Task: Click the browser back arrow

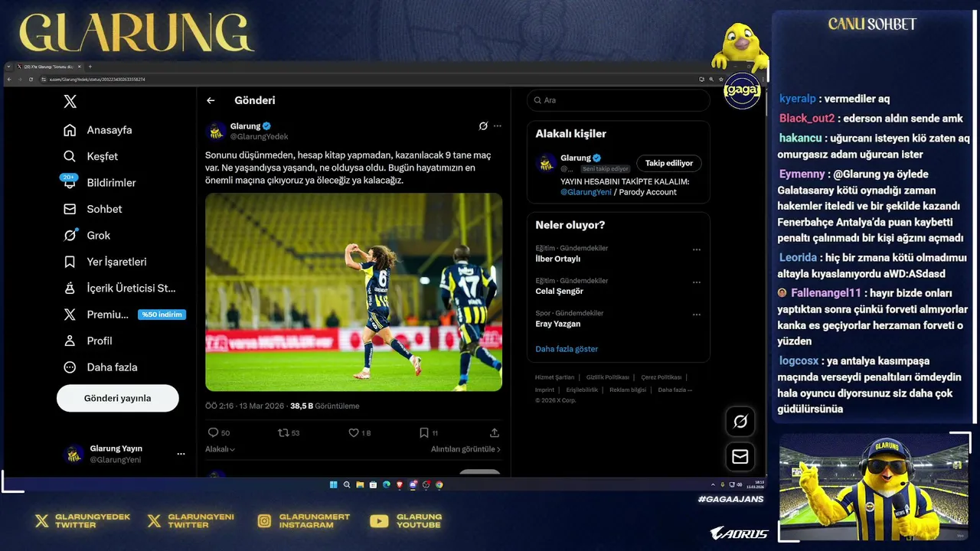Action: coord(9,80)
